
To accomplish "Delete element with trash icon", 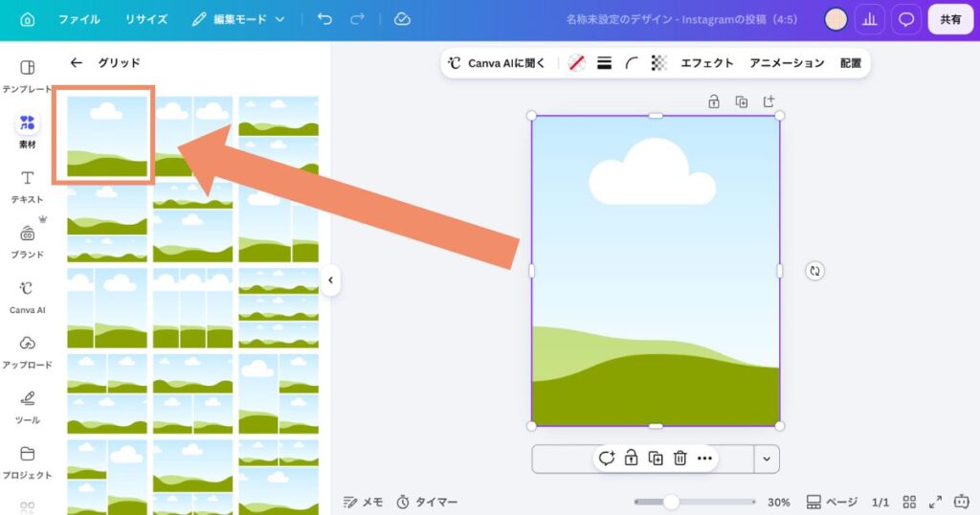I will 680,459.
